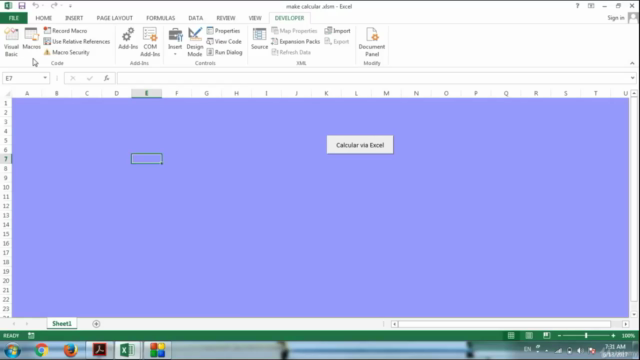Open Adobe Acrobat from taskbar
The height and width of the screenshot is (360, 640).
tap(99, 350)
